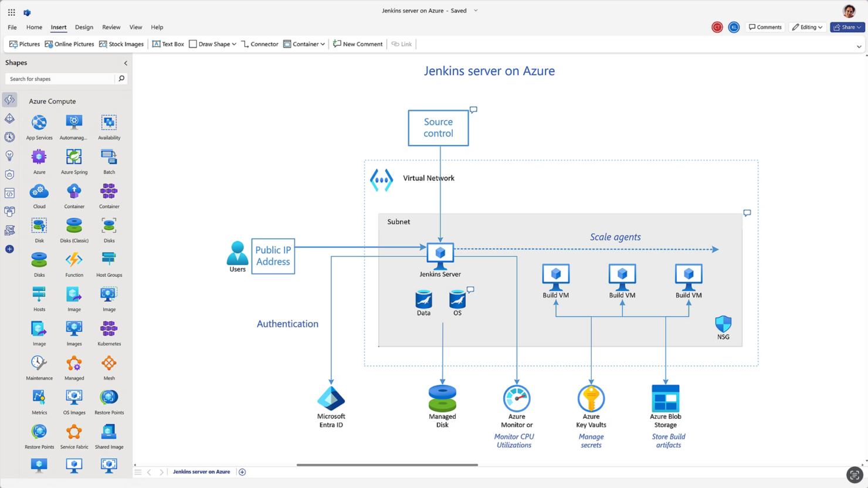Select the Service Fabric shape

click(x=74, y=433)
